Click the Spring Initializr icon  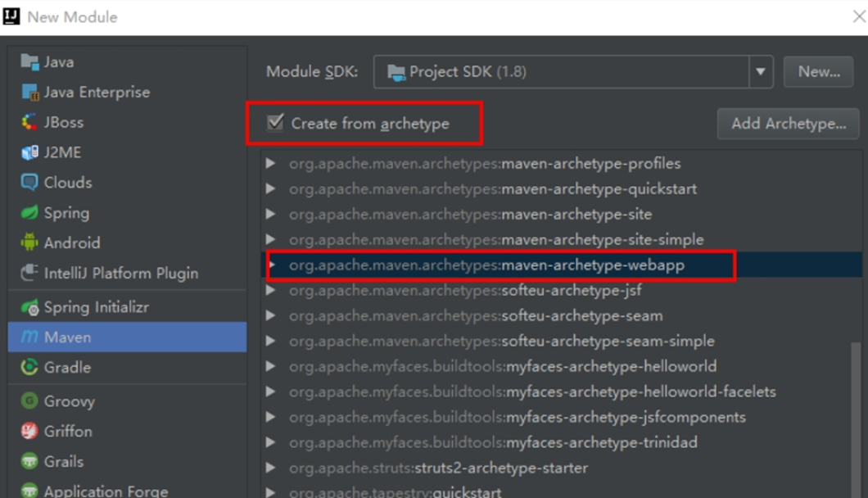pos(29,307)
